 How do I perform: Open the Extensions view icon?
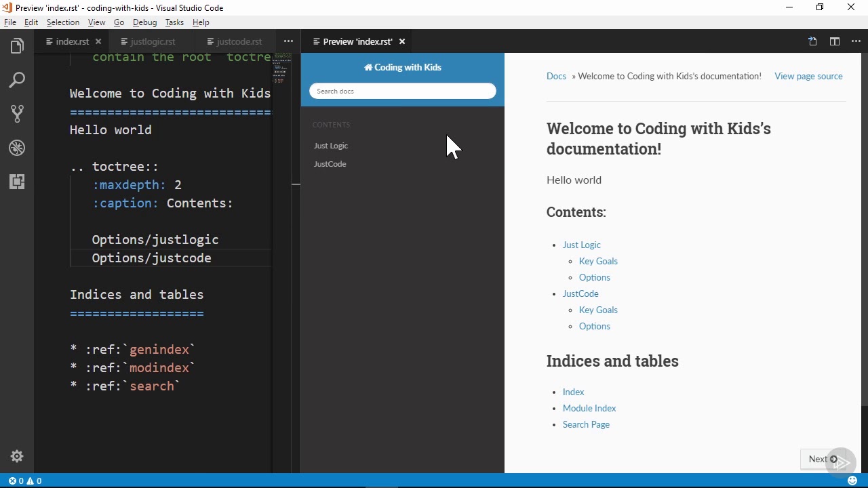pos(17,181)
